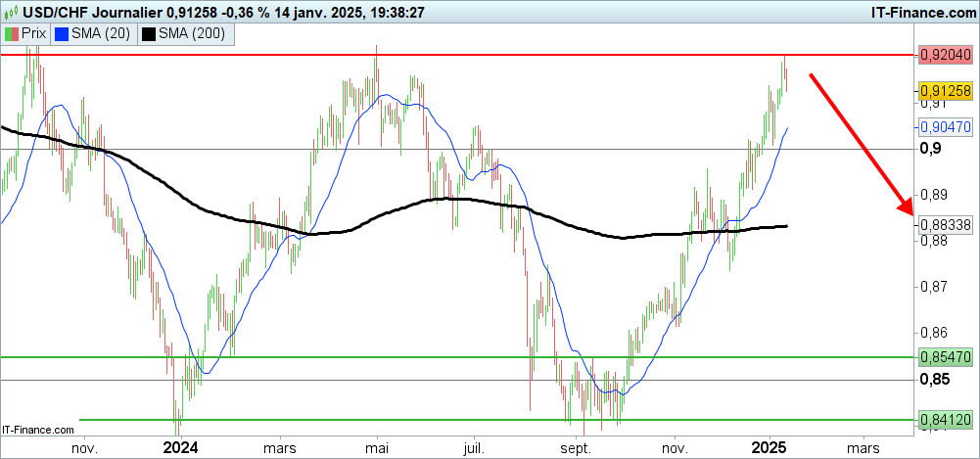Click the red downward arrow annotation
The height and width of the screenshot is (459, 980).
pyautogui.click(x=859, y=141)
